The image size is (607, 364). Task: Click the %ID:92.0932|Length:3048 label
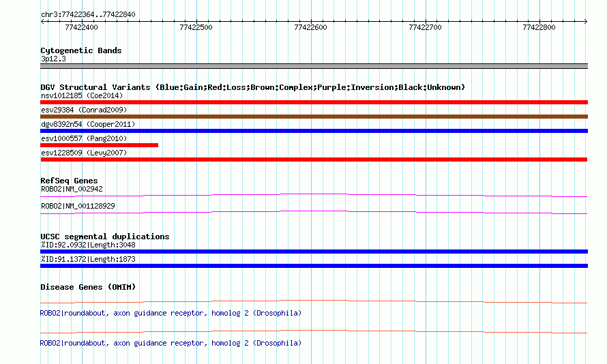point(88,245)
